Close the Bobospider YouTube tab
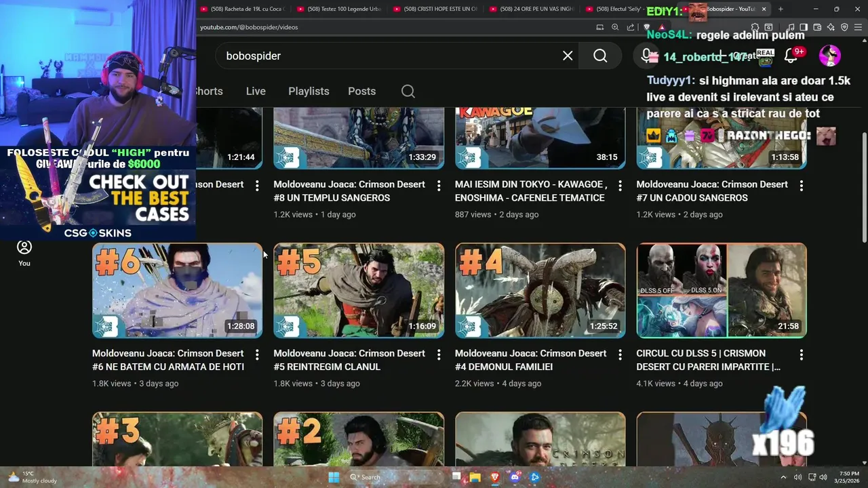Screen dimensions: 868x488 coord(764,9)
